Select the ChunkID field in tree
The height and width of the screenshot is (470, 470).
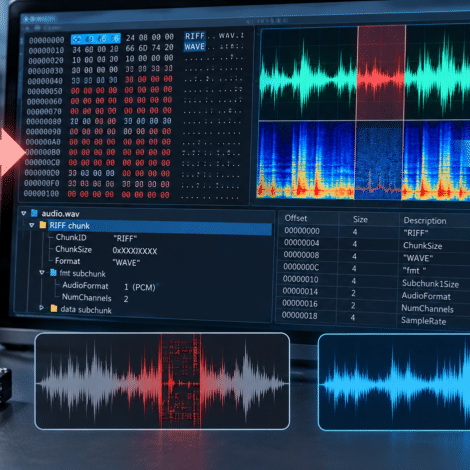[71, 237]
